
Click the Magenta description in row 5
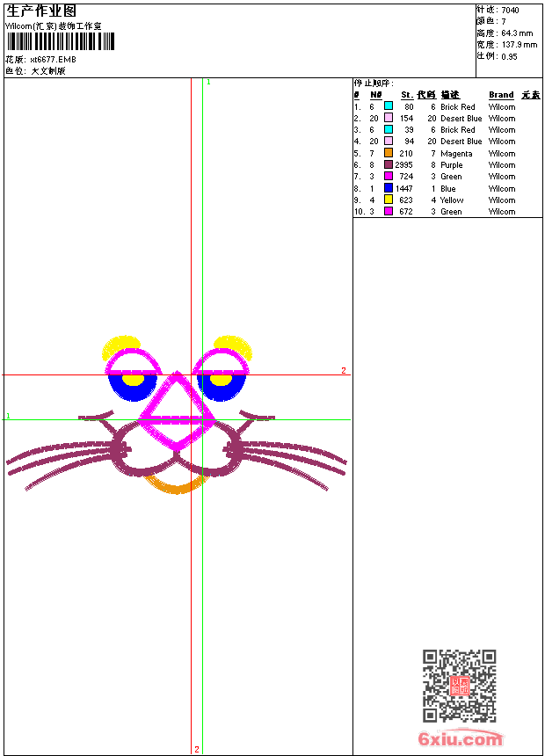[x=456, y=154]
